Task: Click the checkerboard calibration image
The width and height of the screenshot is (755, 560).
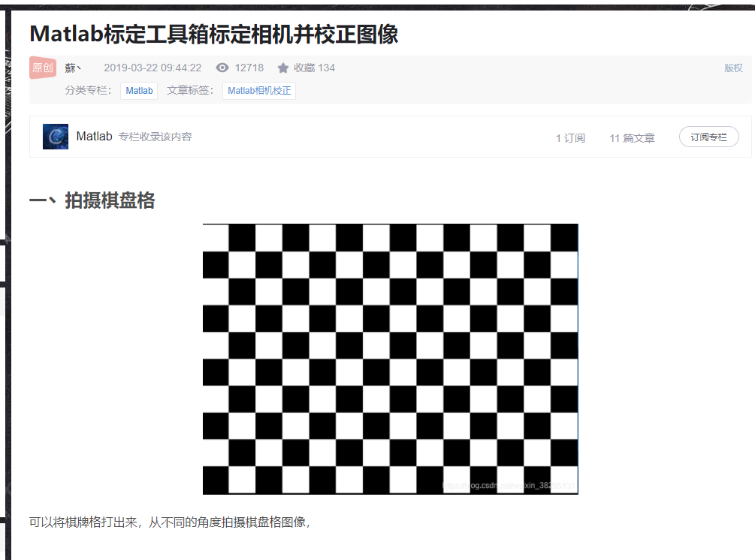Action: pos(390,358)
